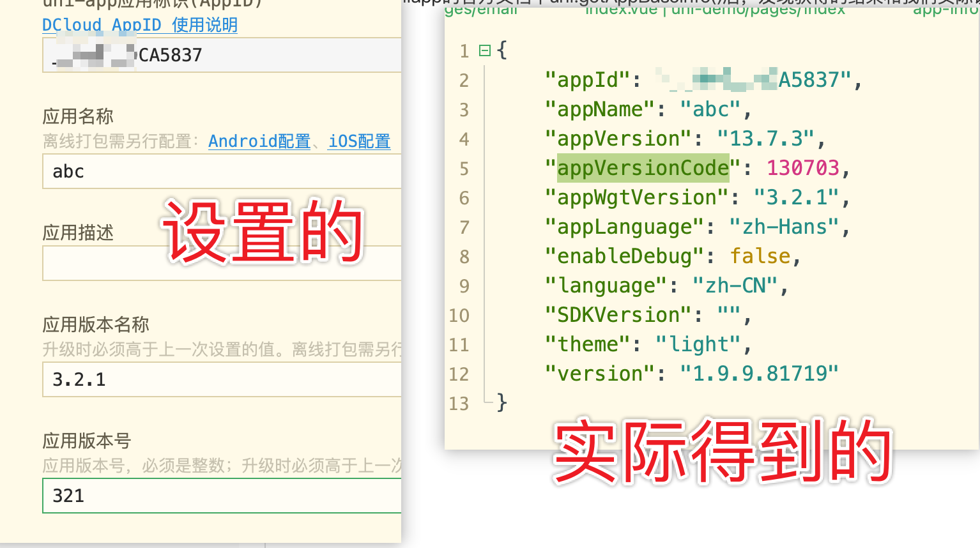Image resolution: width=980 pixels, height=548 pixels.
Task: Open the DCloud AppID 使用说明 link
Action: click(x=139, y=25)
